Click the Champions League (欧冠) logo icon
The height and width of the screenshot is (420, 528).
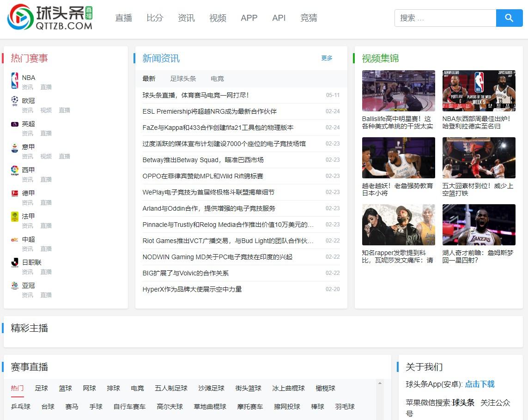pyautogui.click(x=15, y=100)
